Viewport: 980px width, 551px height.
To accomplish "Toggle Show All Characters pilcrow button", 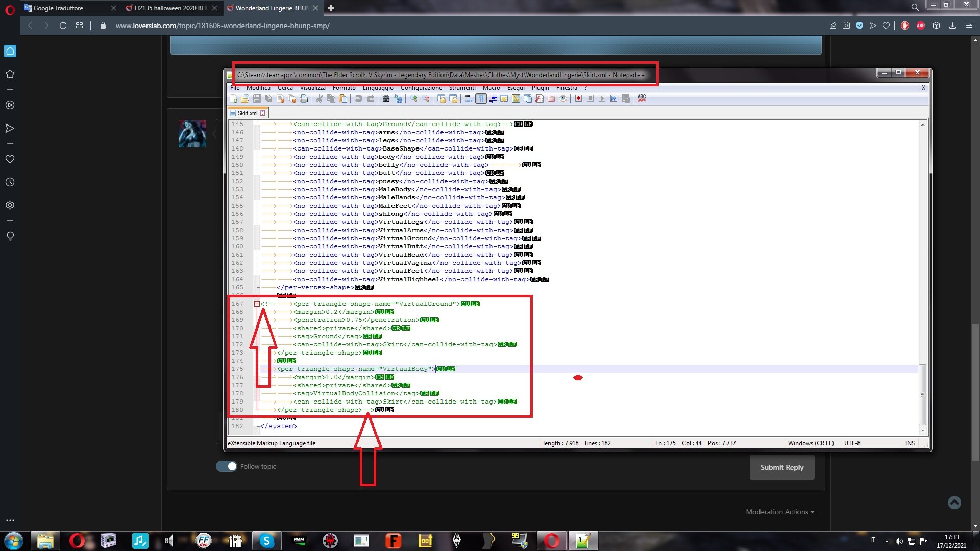I will click(x=481, y=98).
